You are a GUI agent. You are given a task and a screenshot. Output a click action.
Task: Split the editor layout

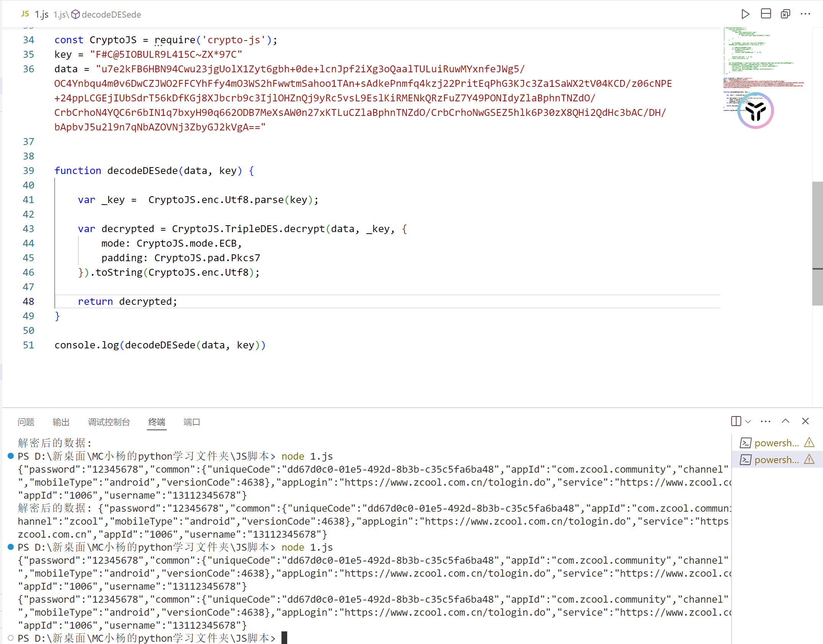point(766,14)
